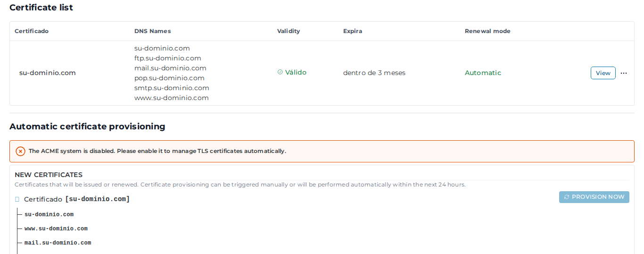
Task: Sort by the Certificado column header
Action: click(32, 31)
